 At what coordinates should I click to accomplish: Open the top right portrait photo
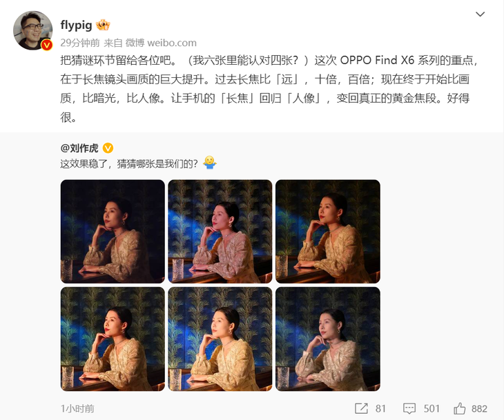tap(328, 231)
